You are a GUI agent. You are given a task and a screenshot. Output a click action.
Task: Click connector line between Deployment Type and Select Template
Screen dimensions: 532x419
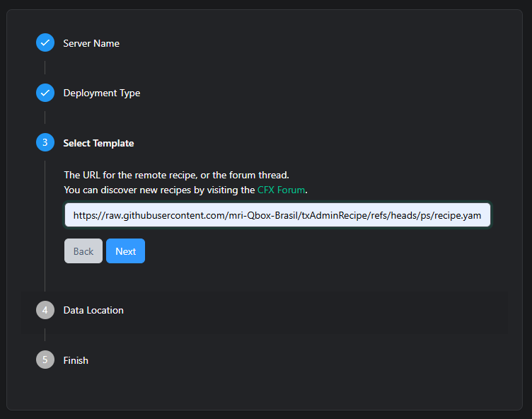[45, 117]
